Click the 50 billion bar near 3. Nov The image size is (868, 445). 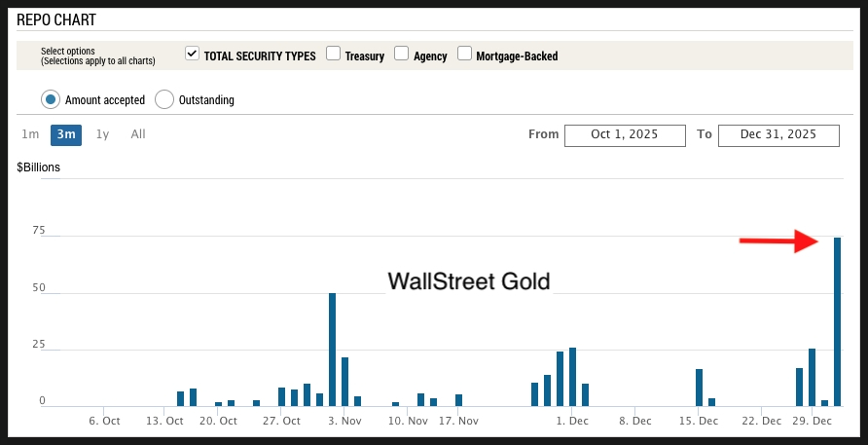pos(332,349)
